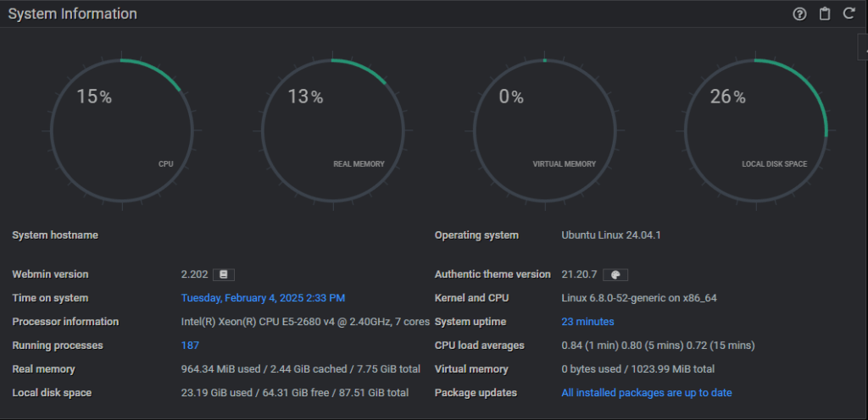Select the Ubuntu Linux 24.04.1 text
The height and width of the screenshot is (420, 868).
[x=610, y=235]
